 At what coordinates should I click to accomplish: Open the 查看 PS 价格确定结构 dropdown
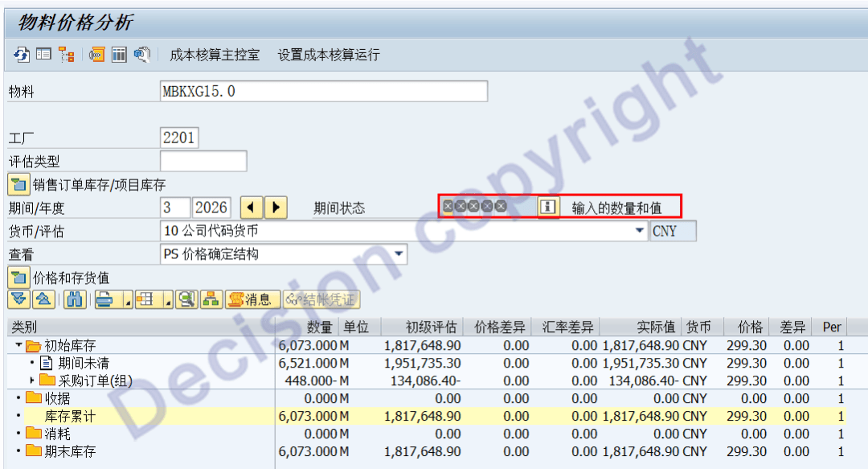pos(399,254)
